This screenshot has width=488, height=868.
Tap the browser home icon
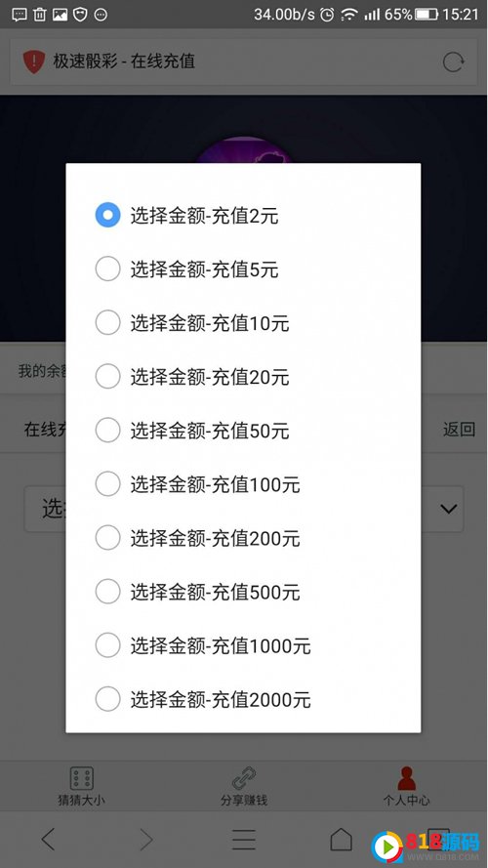341,840
